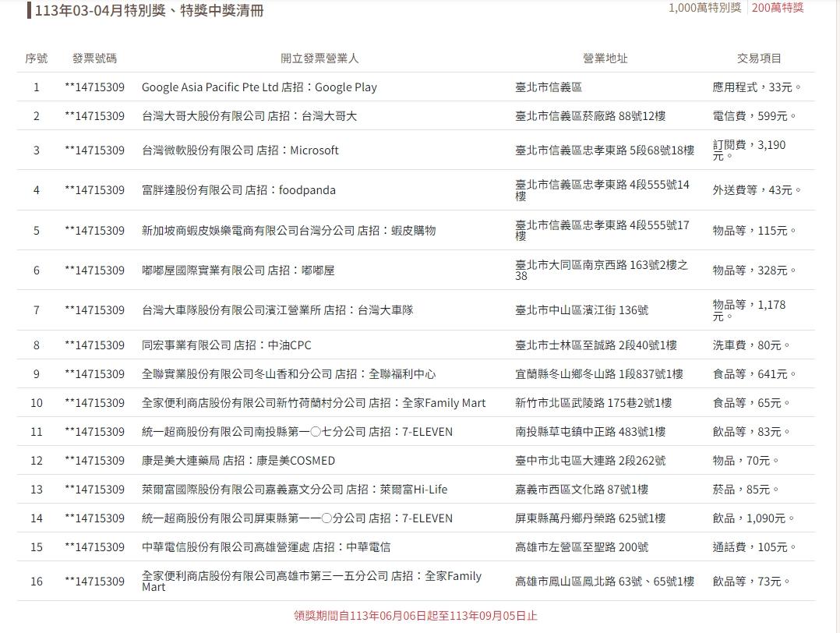Click the 全聯實業 冬山香和分公司 entry
The image size is (840, 633).
point(289,374)
